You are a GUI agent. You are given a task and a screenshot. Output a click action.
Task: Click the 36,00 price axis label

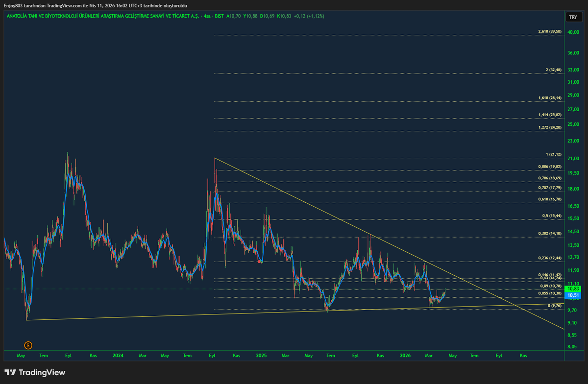[x=573, y=53]
